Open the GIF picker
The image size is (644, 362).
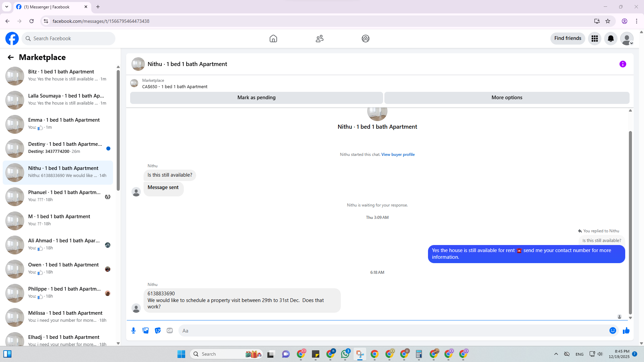(170, 330)
